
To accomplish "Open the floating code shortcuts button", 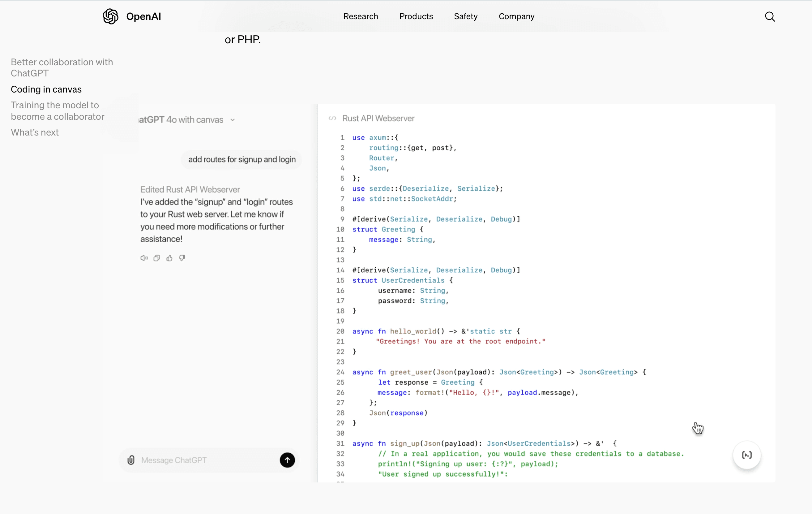I will coord(746,455).
